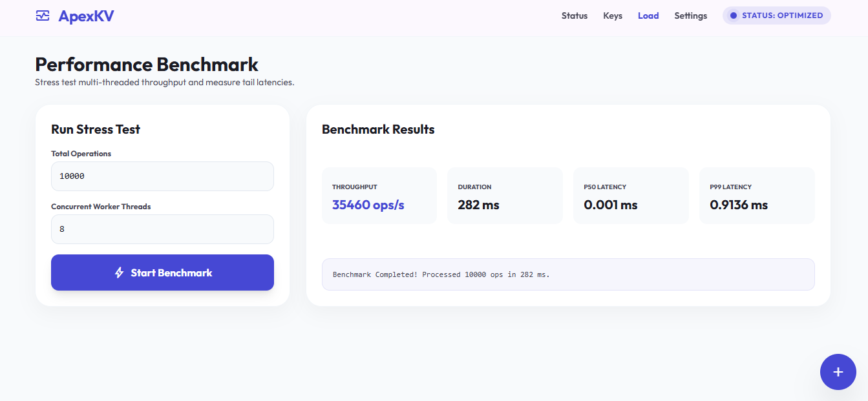
Task: Click the lightning bolt icon on Start Benchmark
Action: coord(119,272)
